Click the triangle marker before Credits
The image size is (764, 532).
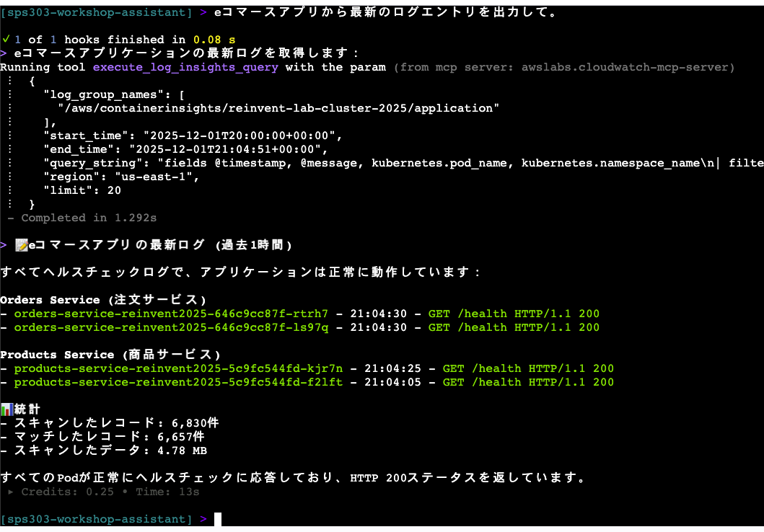[x=10, y=492]
